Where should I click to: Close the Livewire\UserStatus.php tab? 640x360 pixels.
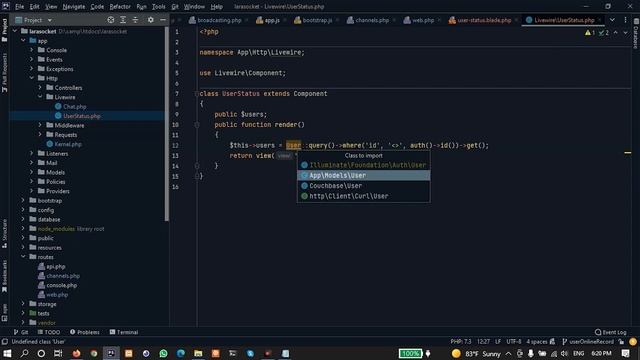pyautogui.click(x=600, y=20)
